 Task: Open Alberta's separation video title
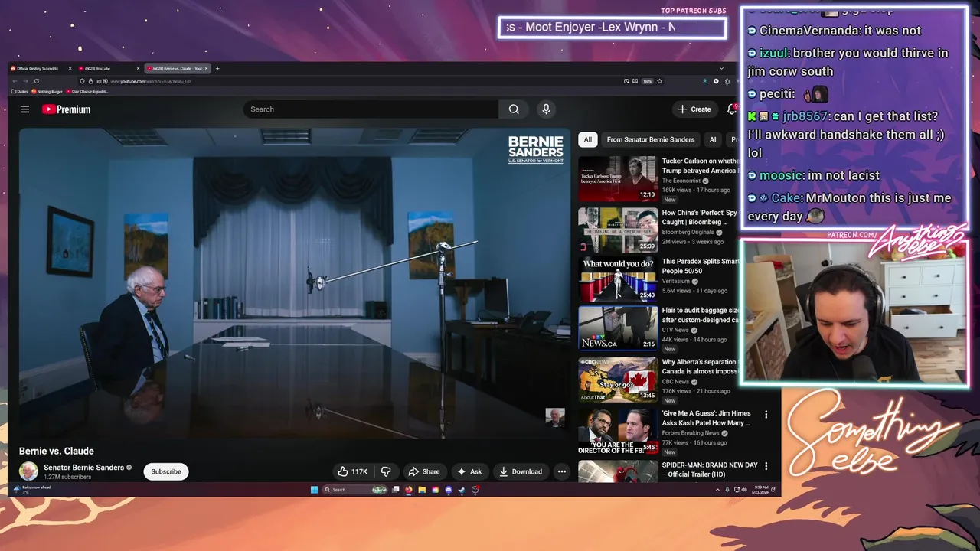pos(699,367)
